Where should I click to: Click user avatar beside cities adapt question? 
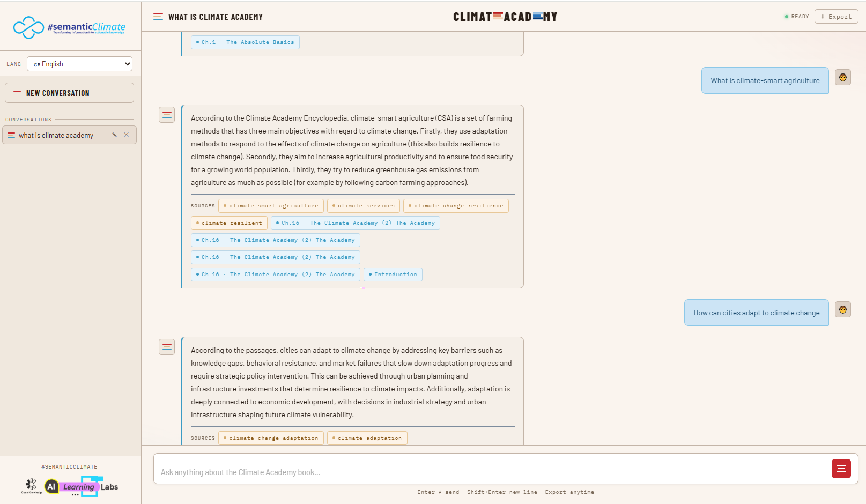click(843, 309)
